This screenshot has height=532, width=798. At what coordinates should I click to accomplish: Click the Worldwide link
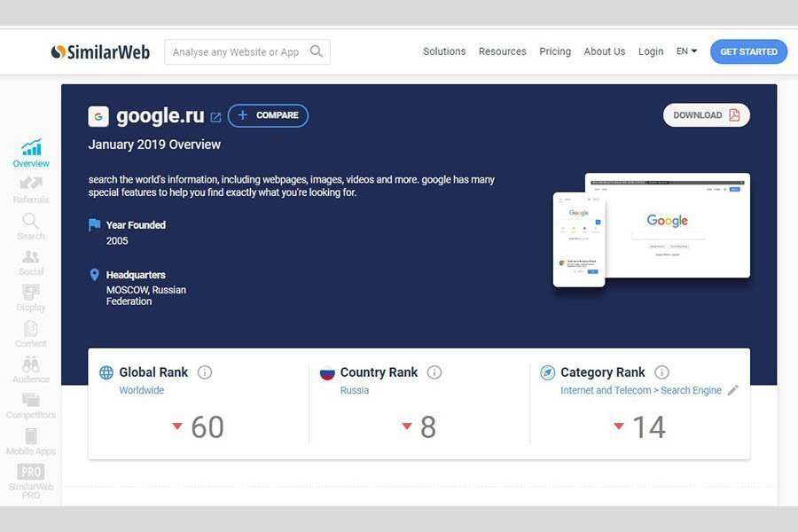pos(142,390)
